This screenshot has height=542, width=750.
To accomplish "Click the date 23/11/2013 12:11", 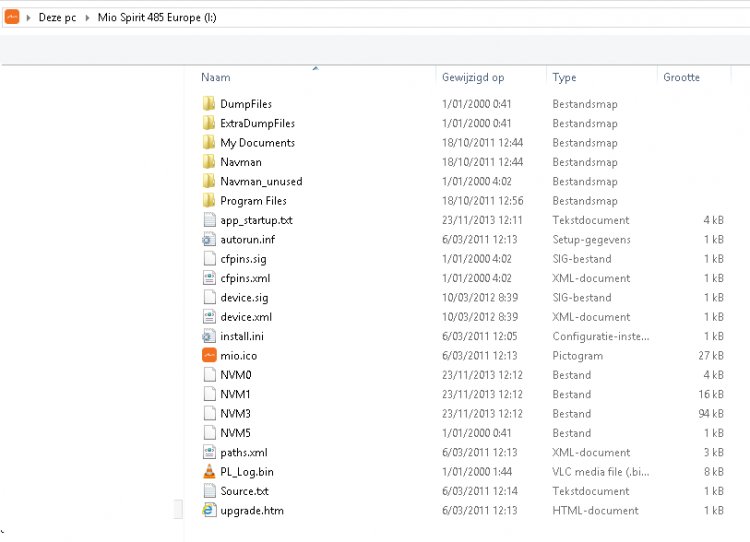I will [x=482, y=220].
